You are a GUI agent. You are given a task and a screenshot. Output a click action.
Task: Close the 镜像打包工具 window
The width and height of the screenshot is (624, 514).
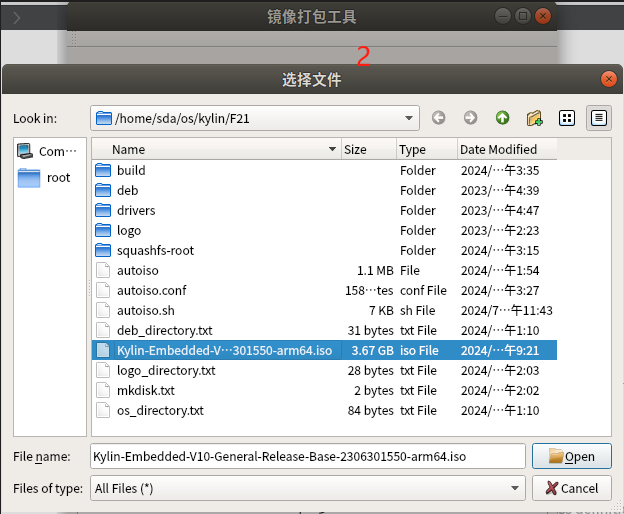pyautogui.click(x=543, y=16)
